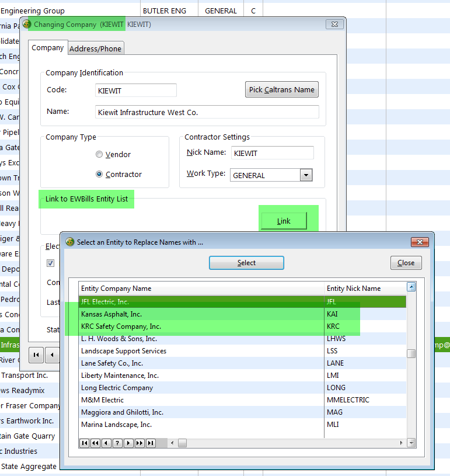Click Entity Nick Name column header
The height and width of the screenshot is (476, 450).
(365, 289)
